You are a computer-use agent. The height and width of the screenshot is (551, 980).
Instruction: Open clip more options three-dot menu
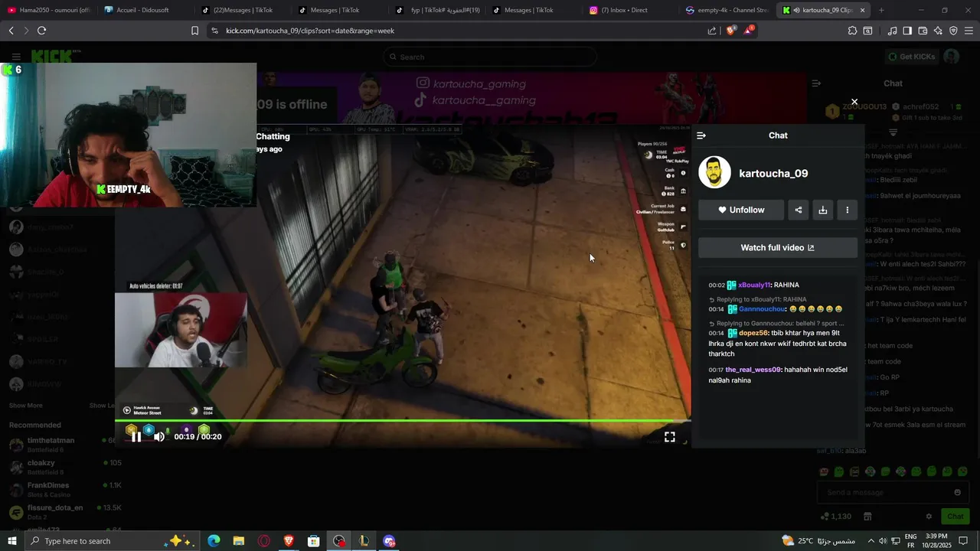848,210
